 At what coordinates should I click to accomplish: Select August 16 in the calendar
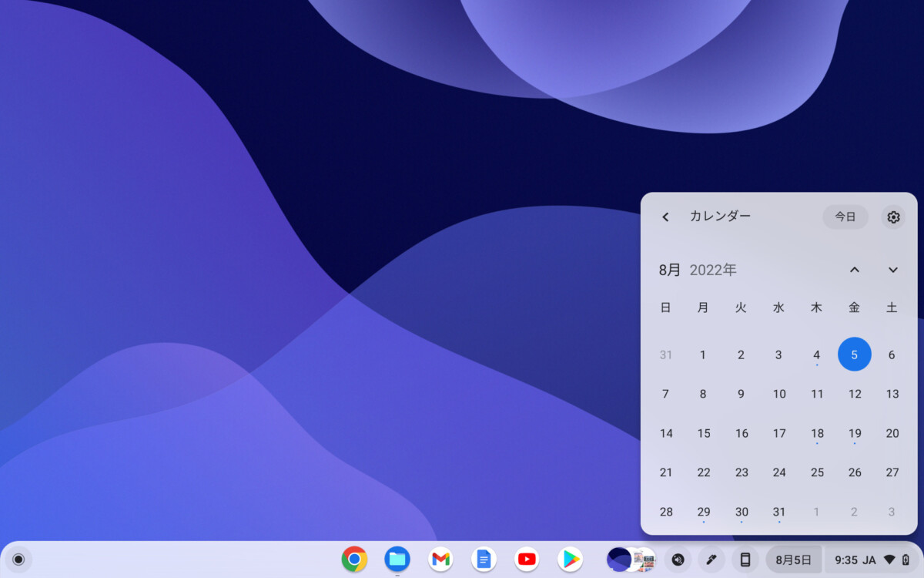742,433
